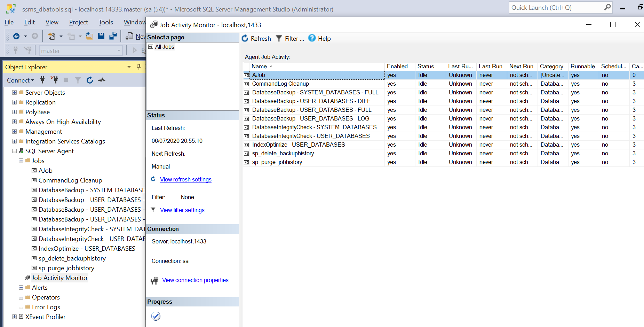Click View refresh settings link
Screen dimensions: 644x327
(x=185, y=180)
